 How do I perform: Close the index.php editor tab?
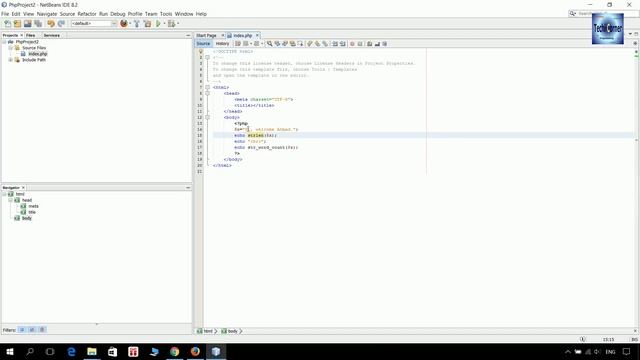point(257,36)
